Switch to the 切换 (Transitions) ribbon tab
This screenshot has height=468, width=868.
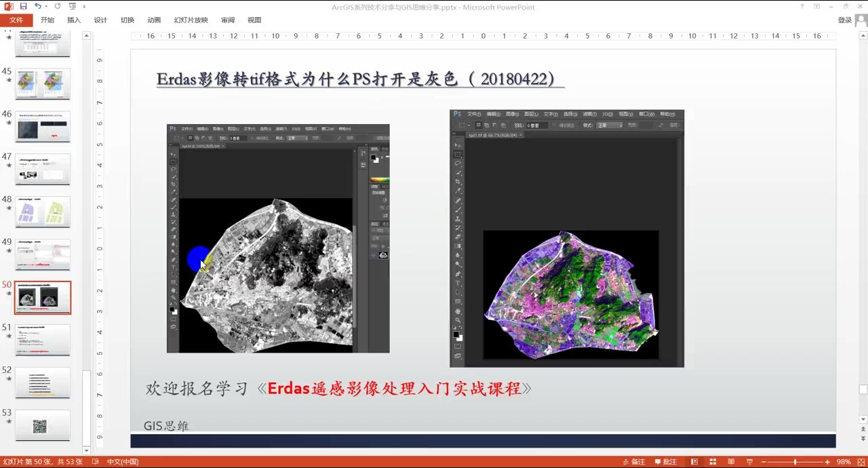click(127, 20)
